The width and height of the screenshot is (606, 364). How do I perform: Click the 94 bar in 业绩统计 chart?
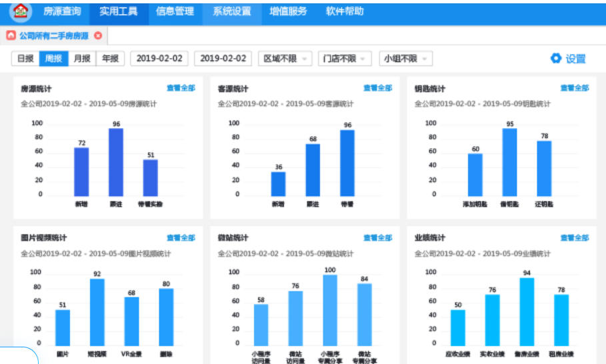point(527,311)
